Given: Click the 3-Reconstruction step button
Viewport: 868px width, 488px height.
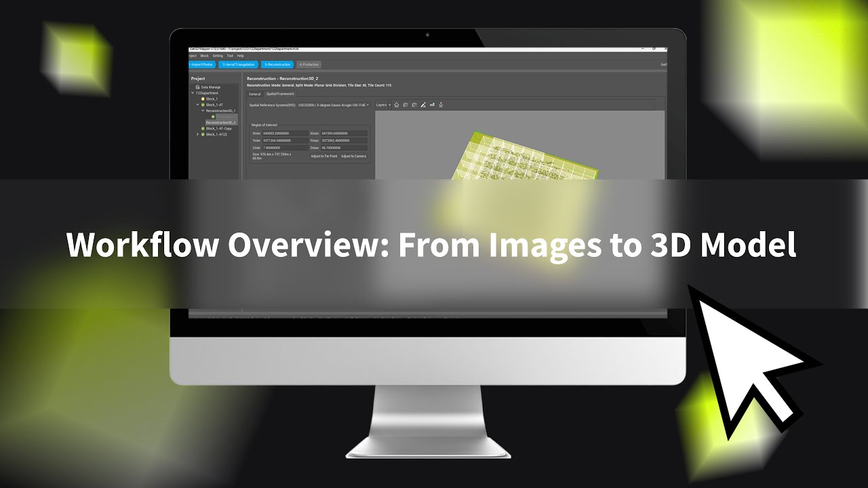Looking at the screenshot, I should [x=277, y=64].
